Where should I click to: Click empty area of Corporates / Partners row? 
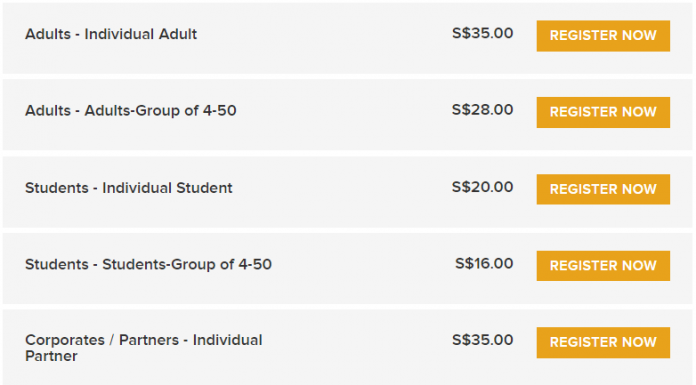(355, 347)
